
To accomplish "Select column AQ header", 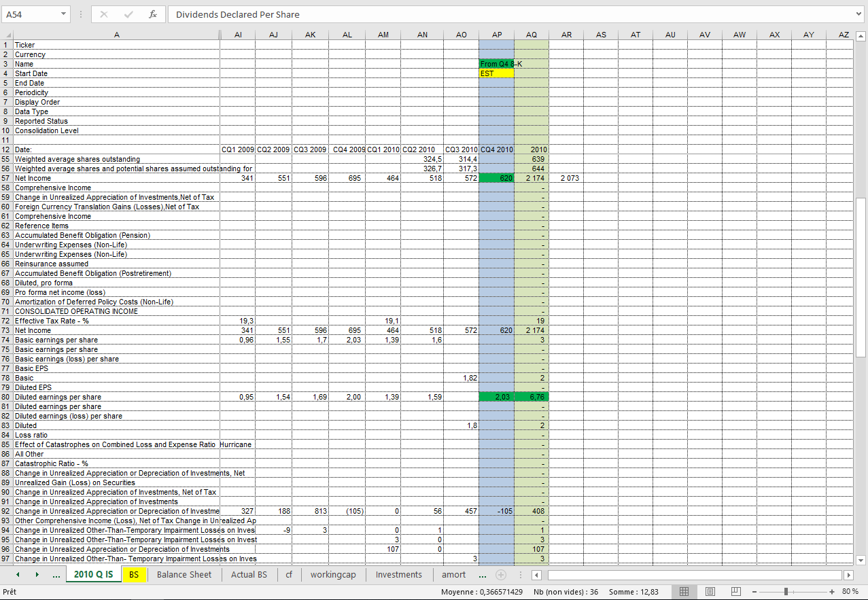I will click(x=532, y=35).
